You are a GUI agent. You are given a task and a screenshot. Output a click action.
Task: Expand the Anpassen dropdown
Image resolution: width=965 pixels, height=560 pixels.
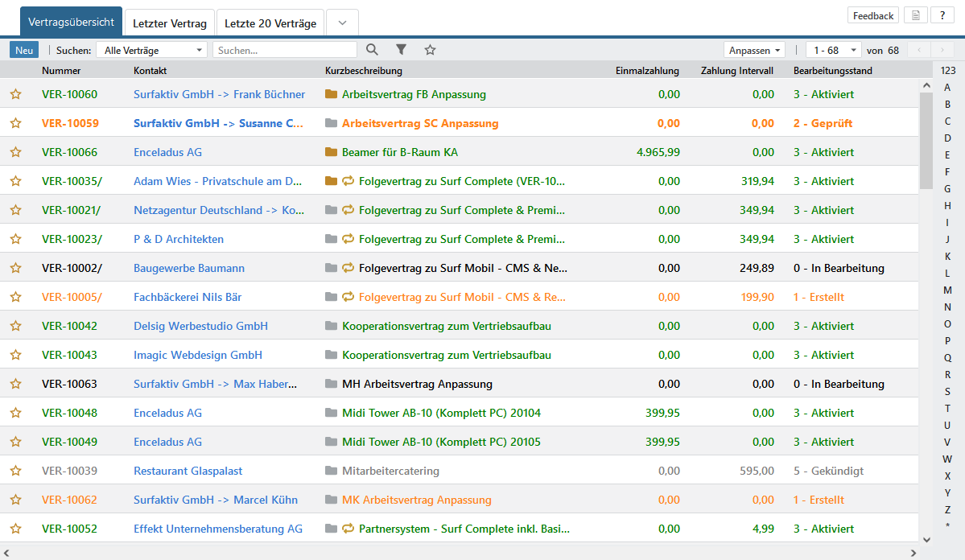click(754, 50)
